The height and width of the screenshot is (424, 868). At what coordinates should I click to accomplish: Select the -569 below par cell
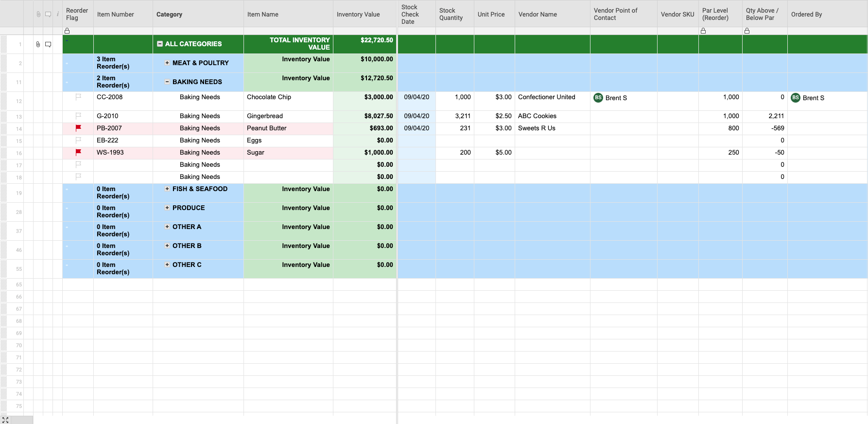tap(764, 128)
